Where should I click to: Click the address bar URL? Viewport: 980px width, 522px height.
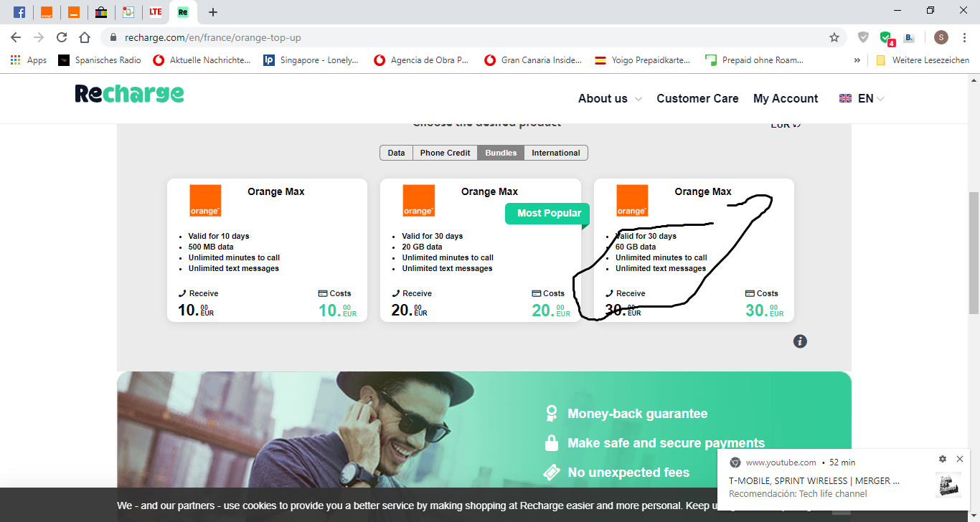click(213, 37)
